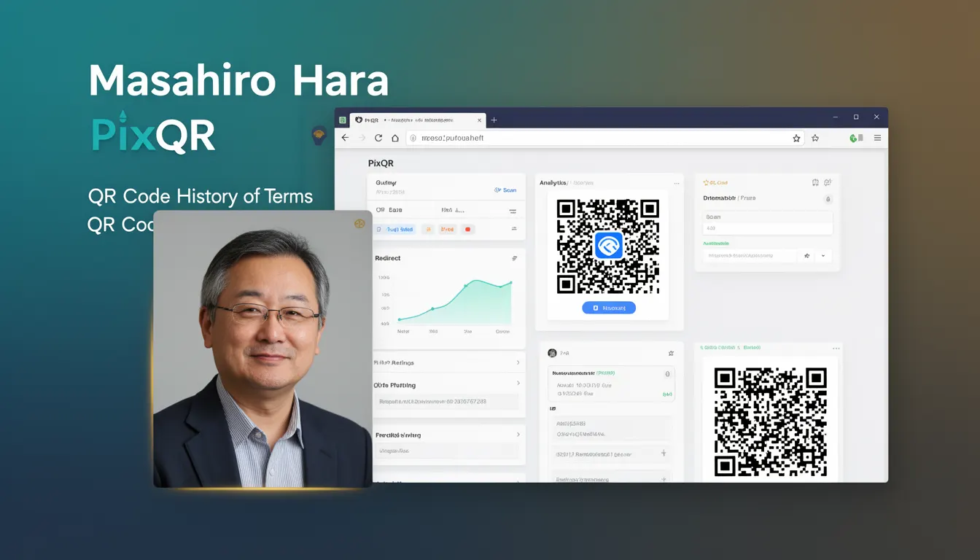The height and width of the screenshot is (560, 980).
Task: Select the orange Pred chip
Action: (448, 229)
